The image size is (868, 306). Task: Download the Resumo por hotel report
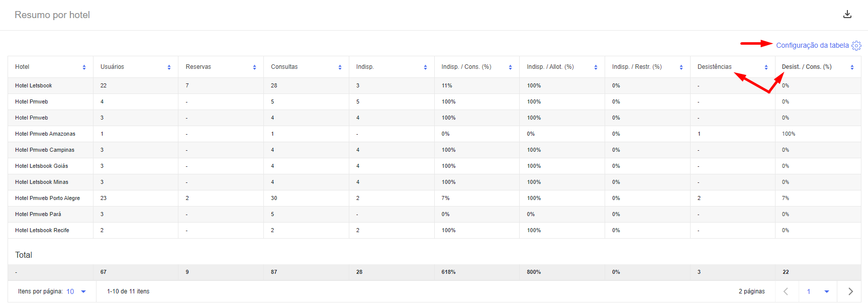coord(847,14)
